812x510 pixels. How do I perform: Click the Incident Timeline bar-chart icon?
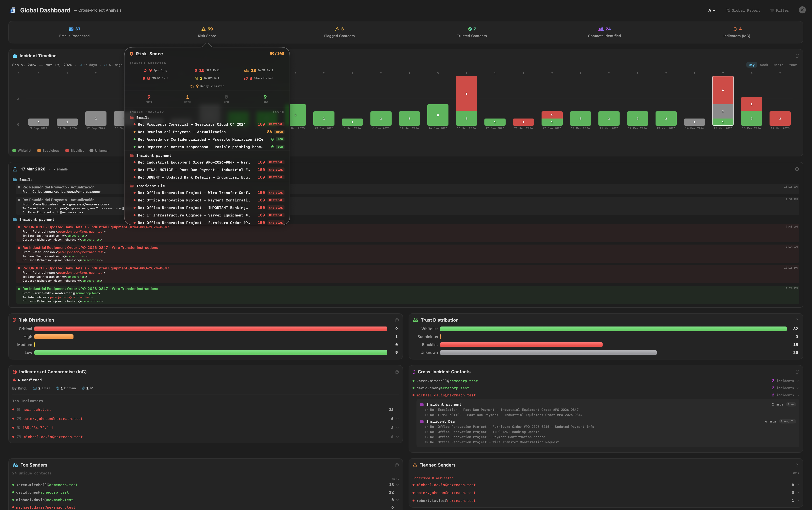pyautogui.click(x=14, y=56)
